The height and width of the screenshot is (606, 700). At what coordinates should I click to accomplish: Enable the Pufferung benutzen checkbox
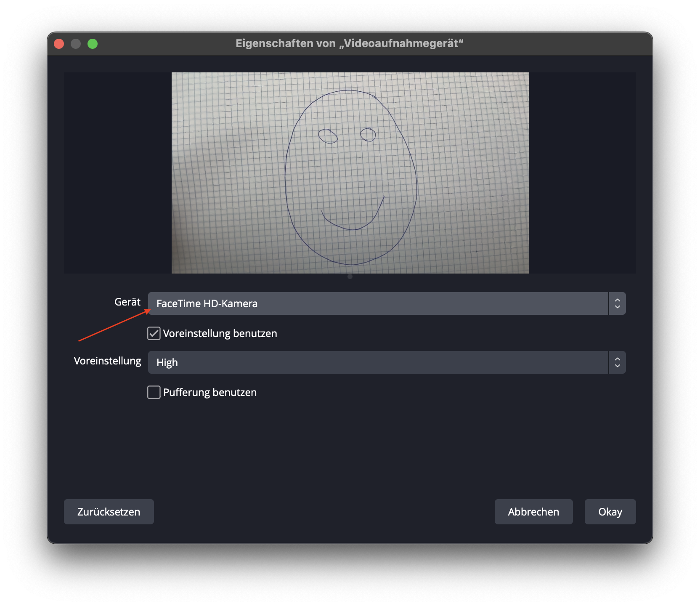coord(154,392)
